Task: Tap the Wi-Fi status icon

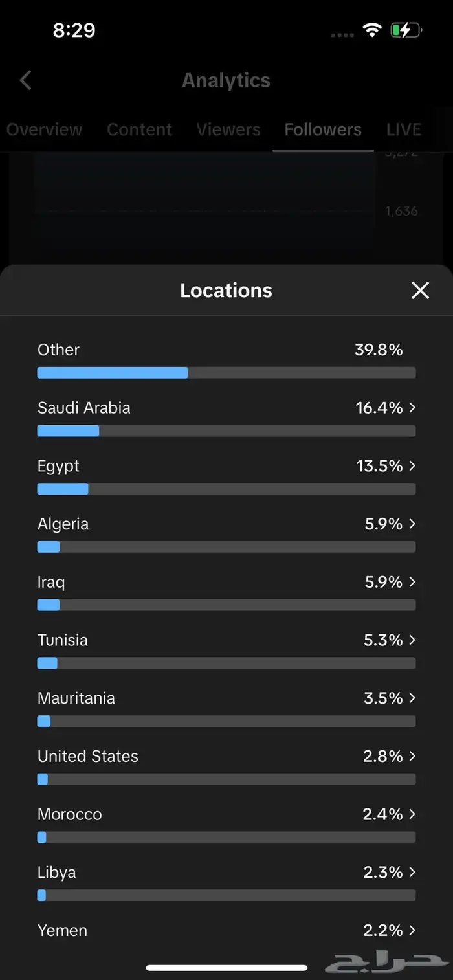Action: (x=372, y=30)
